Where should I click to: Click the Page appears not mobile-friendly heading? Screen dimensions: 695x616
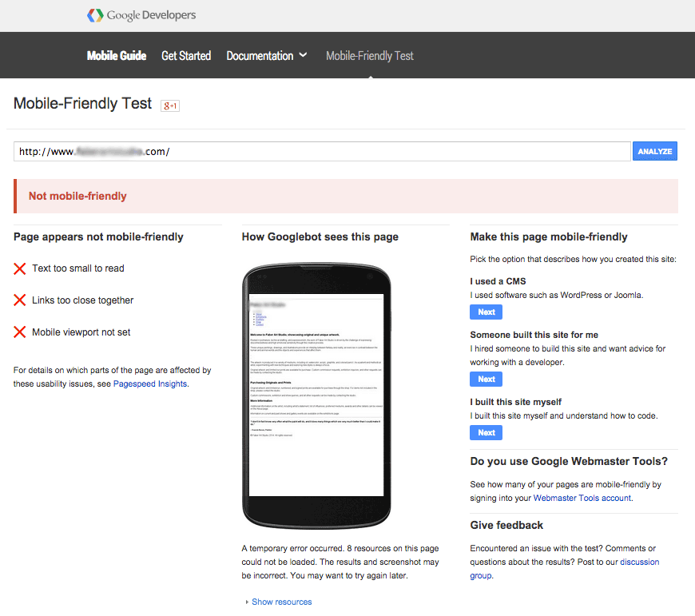click(98, 237)
